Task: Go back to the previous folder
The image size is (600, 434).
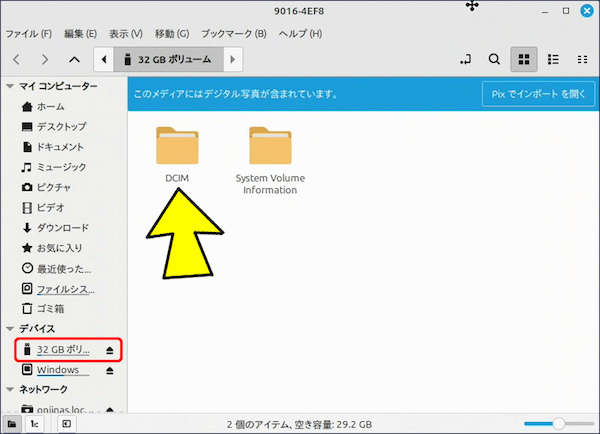Action: 16,60
